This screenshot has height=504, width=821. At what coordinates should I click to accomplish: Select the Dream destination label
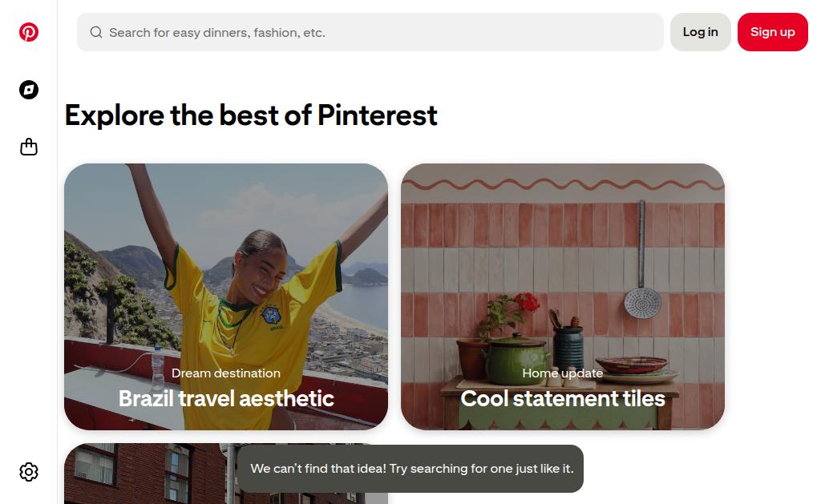225,373
